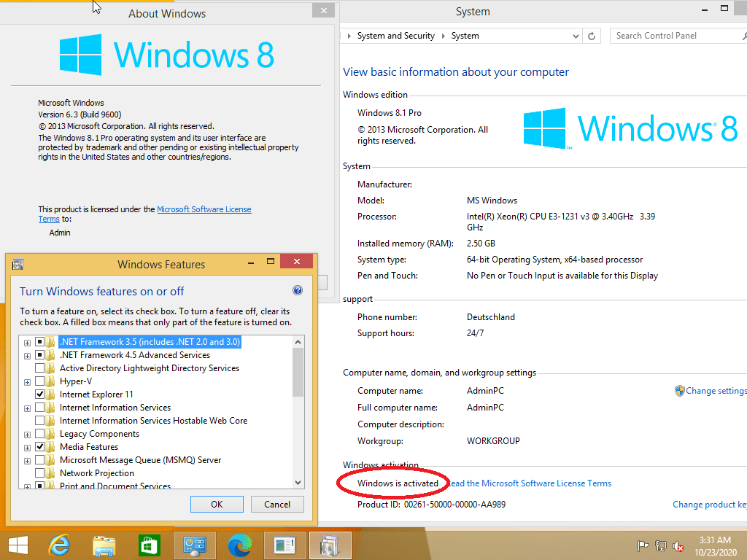Uncheck the Media Features checkbox

pyautogui.click(x=39, y=447)
